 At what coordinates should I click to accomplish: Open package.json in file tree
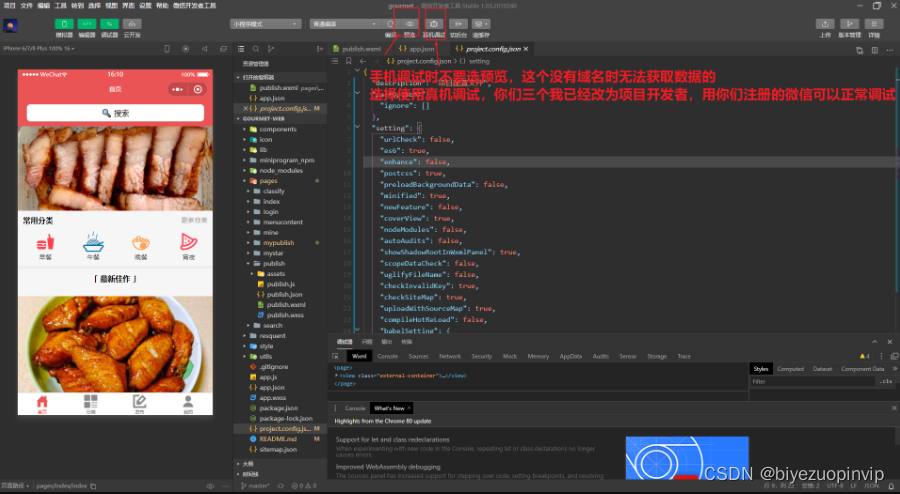(x=280, y=408)
